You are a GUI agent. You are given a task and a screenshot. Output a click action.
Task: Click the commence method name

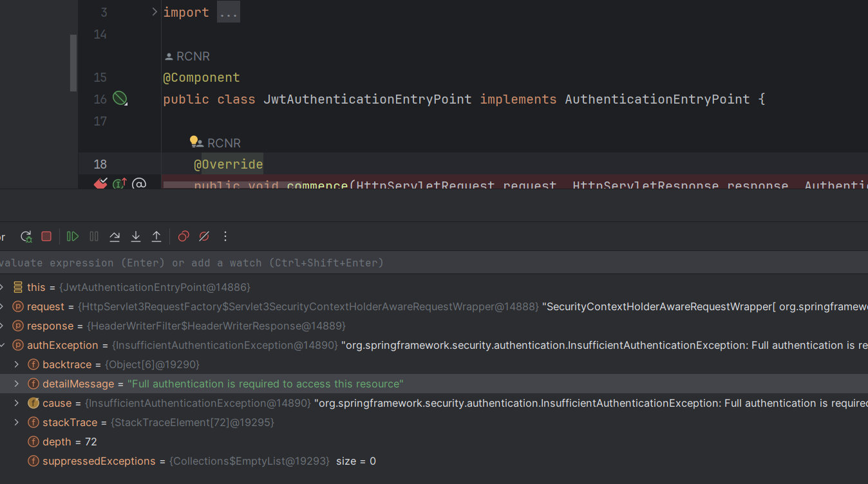pyautogui.click(x=317, y=185)
